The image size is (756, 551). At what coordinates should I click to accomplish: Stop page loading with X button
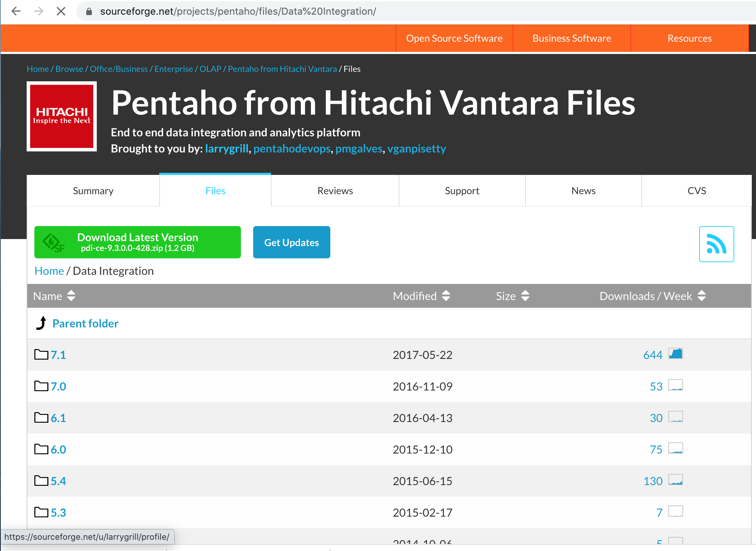(61, 11)
